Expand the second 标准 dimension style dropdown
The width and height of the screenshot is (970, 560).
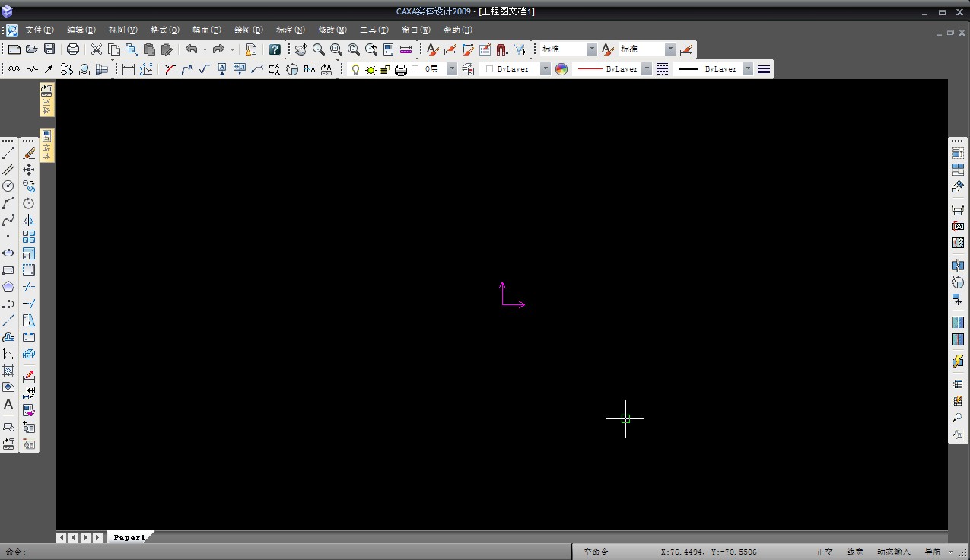click(670, 49)
